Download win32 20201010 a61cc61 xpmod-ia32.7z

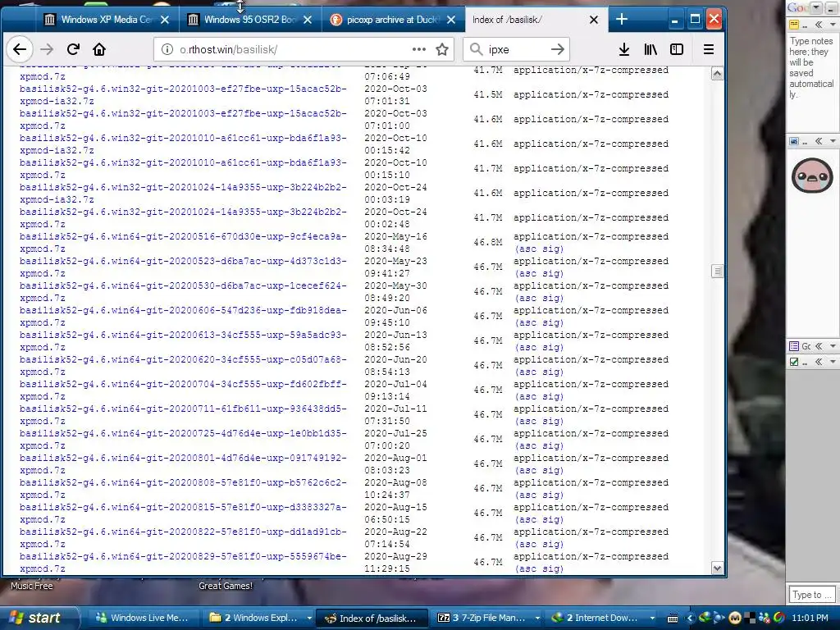(183, 144)
